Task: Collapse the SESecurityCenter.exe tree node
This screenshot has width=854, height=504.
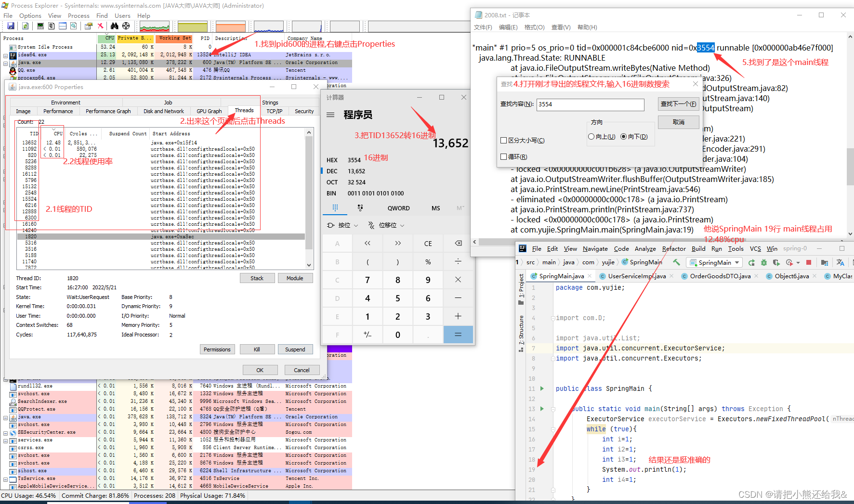Action: coord(5,433)
